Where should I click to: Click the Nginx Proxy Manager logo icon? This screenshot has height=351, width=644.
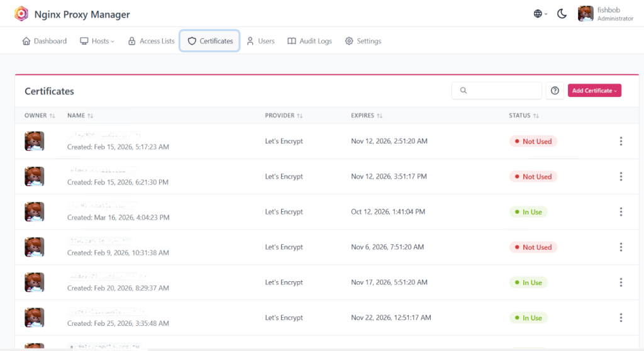(x=21, y=14)
